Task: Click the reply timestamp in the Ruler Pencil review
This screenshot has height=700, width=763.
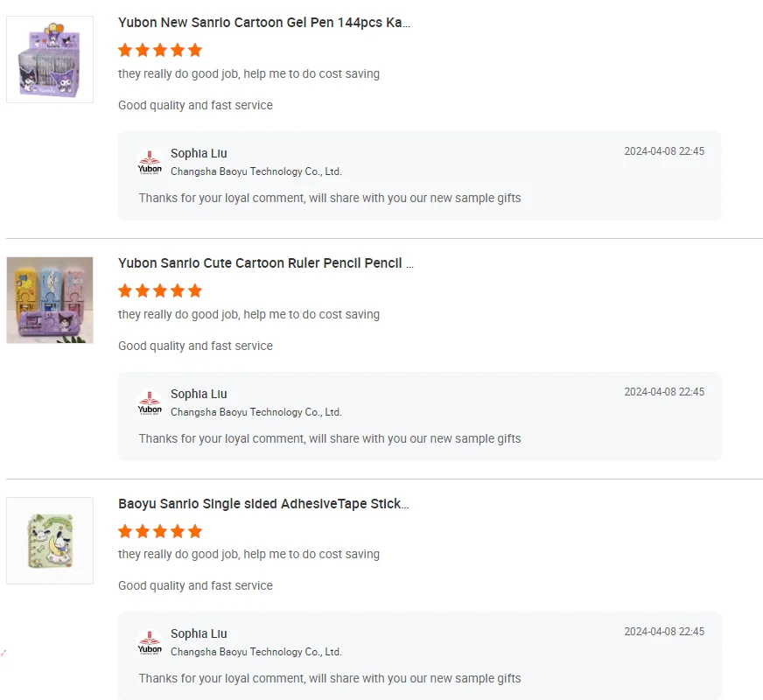Action: (x=664, y=392)
